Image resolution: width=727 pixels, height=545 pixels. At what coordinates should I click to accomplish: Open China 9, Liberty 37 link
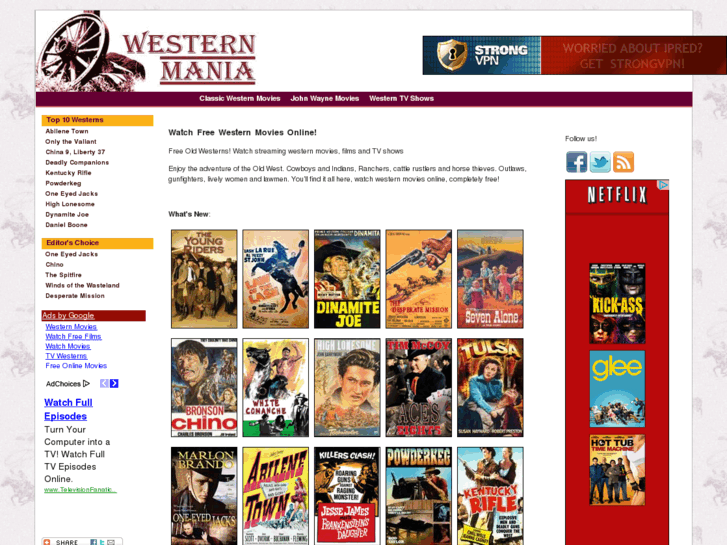75,152
